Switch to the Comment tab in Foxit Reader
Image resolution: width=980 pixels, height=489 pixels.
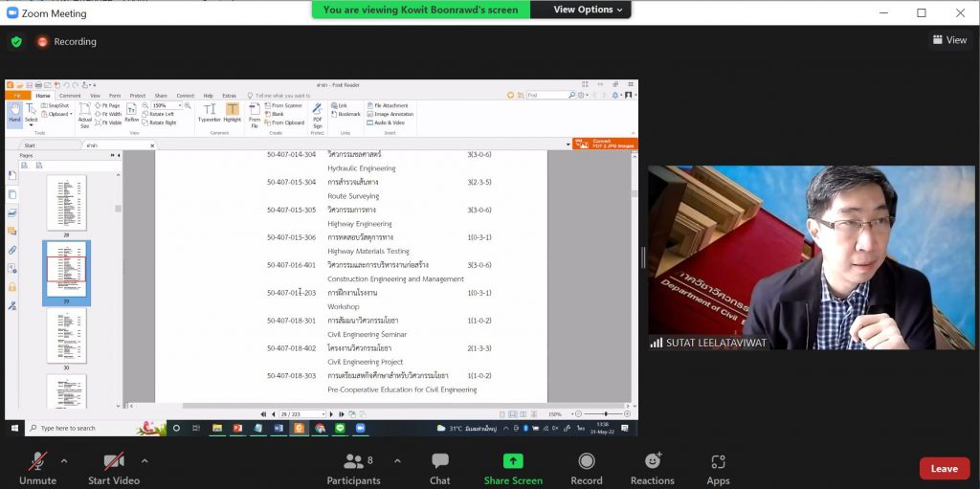click(70, 96)
